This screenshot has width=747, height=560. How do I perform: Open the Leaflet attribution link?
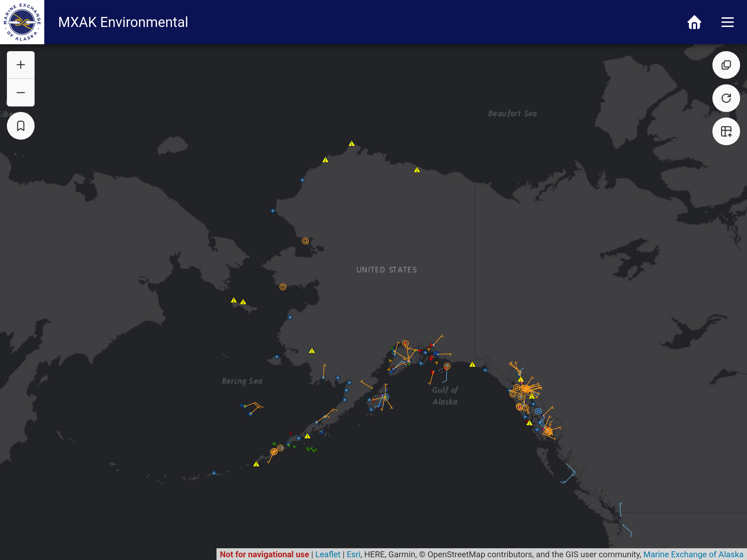click(x=328, y=554)
